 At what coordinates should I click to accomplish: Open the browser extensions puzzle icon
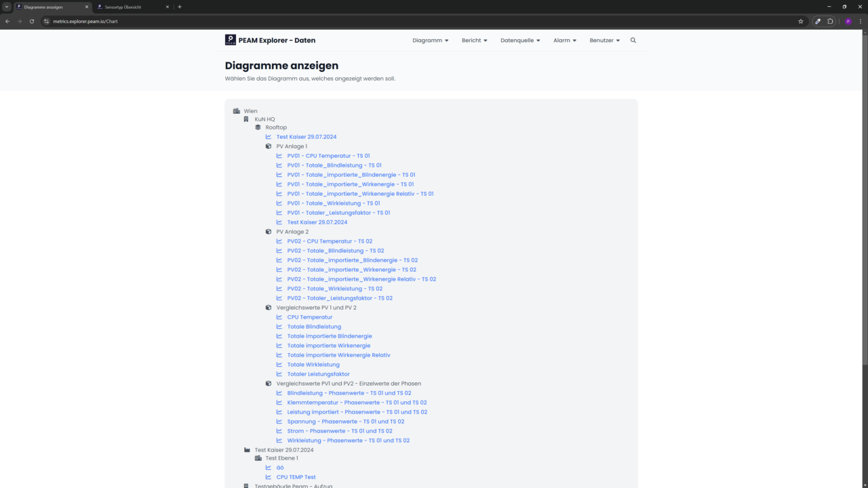(x=830, y=21)
